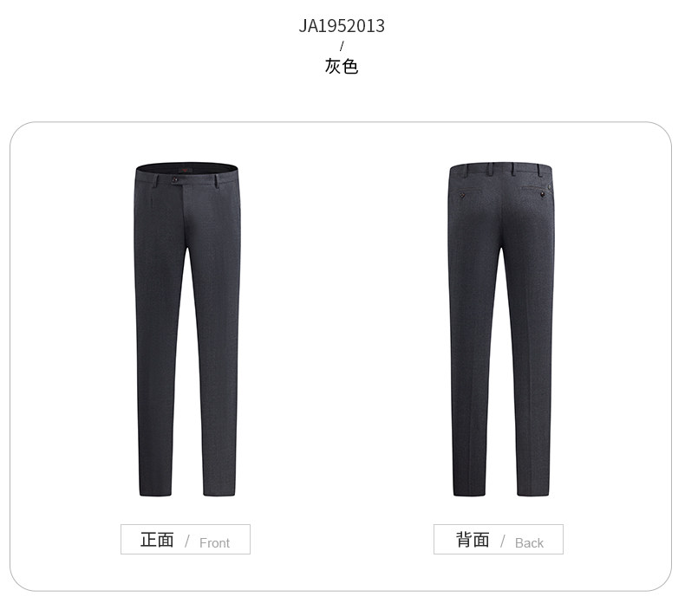Click the left belt loop on front view
This screenshot has width=685, height=616.
(x=156, y=181)
